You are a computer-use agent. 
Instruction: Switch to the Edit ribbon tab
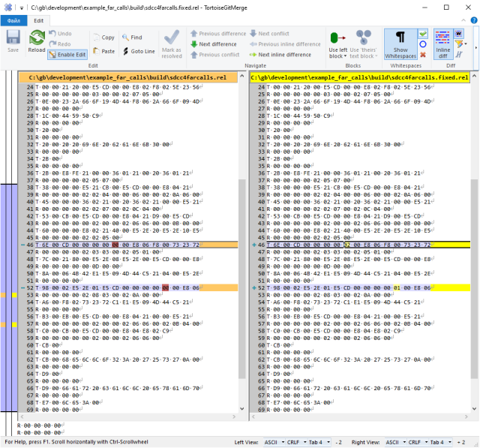point(38,20)
